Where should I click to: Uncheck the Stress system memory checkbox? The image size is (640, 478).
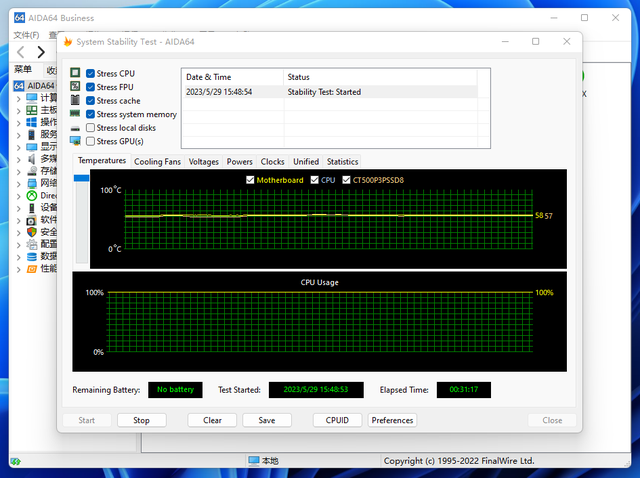(90, 114)
